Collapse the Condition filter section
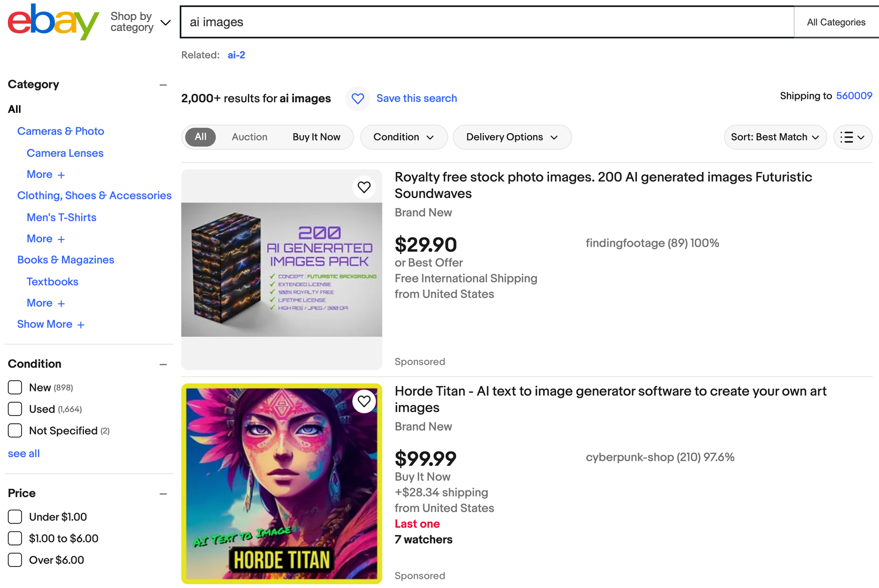This screenshot has width=879, height=588. tap(163, 364)
